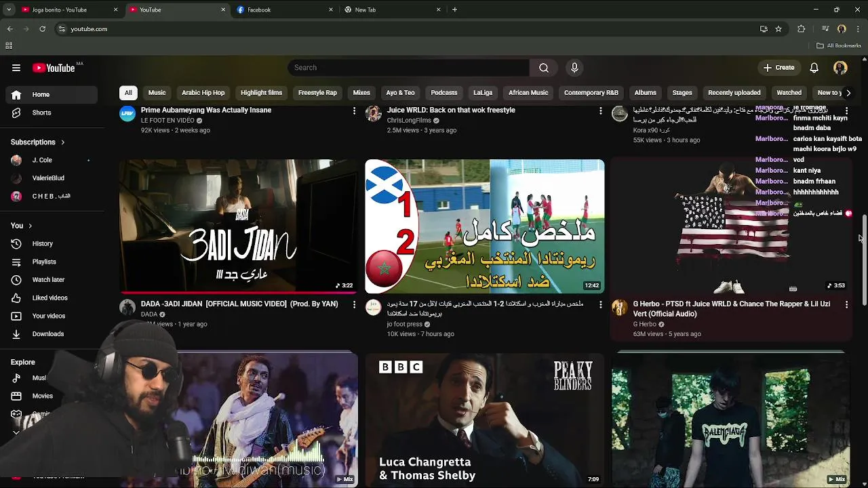This screenshot has height=488, width=868.
Task: Expand the You section
Action: [22, 226]
